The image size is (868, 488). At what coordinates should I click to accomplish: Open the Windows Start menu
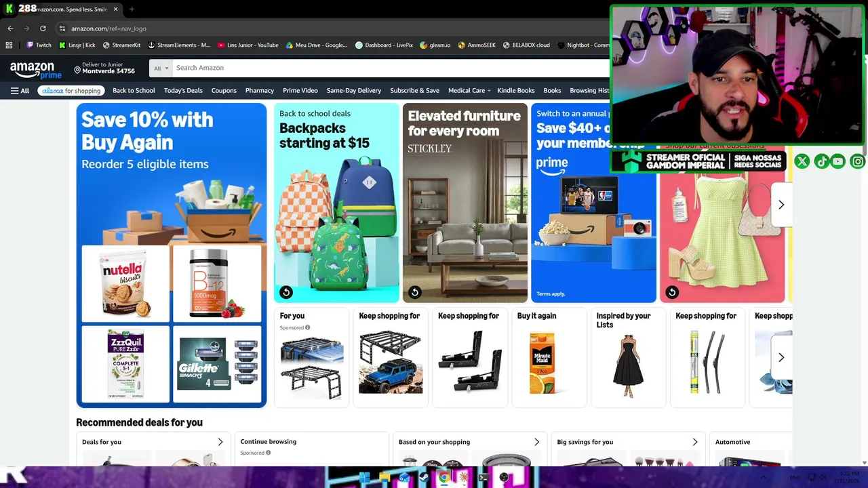[x=364, y=478]
